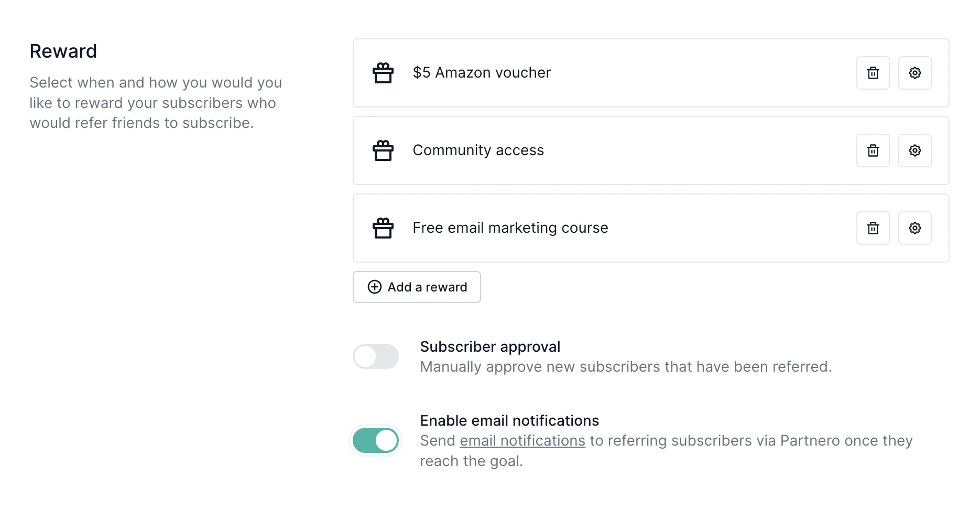Delete the Community access reward
Viewport: 980px width, 519px height.
pyautogui.click(x=873, y=150)
